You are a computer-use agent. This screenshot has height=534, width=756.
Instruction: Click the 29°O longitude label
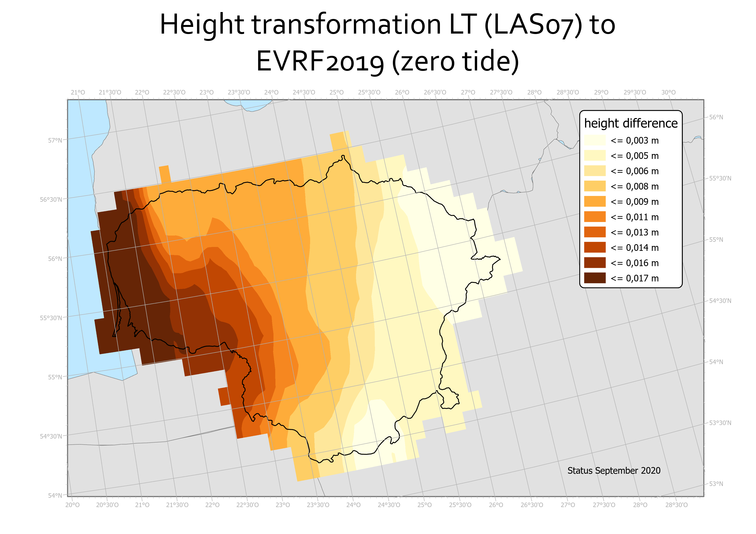click(601, 92)
